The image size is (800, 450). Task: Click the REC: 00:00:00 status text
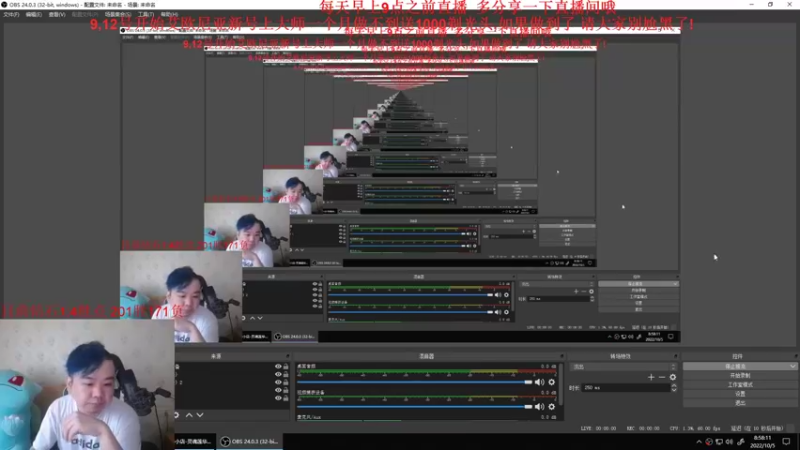click(642, 429)
